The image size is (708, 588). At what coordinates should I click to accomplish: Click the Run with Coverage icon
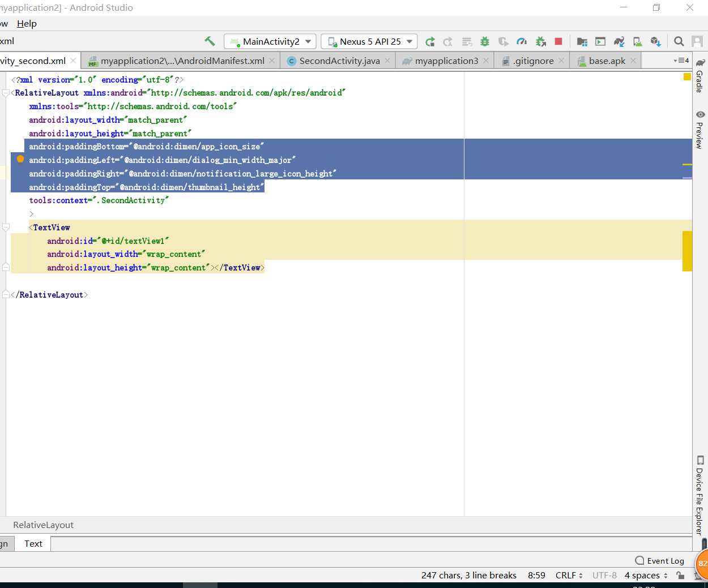503,41
